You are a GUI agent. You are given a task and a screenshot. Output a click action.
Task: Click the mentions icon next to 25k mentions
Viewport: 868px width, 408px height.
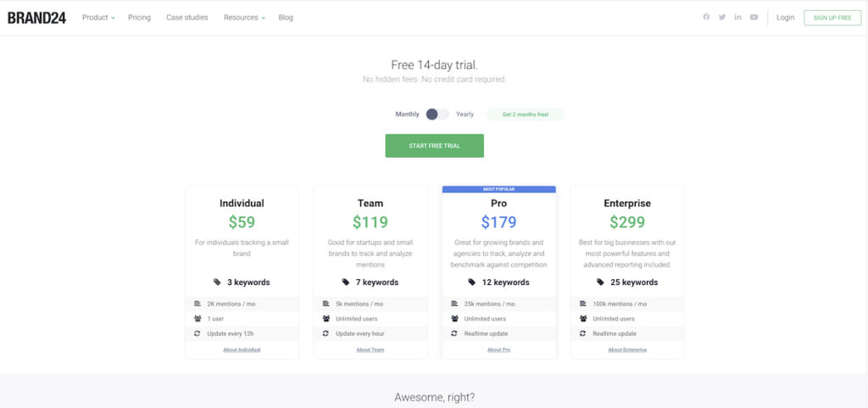(454, 304)
